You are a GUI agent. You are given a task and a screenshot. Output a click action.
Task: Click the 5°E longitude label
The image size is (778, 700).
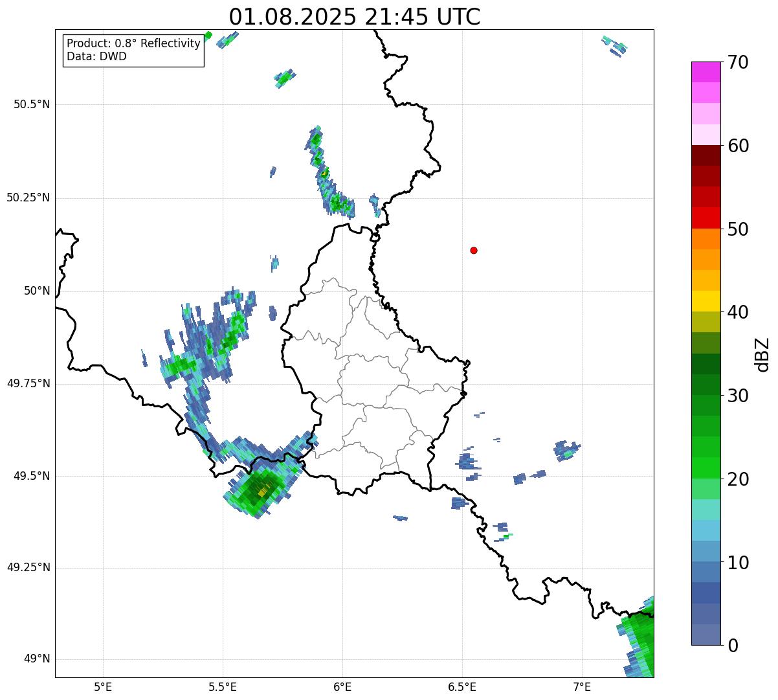point(103,686)
